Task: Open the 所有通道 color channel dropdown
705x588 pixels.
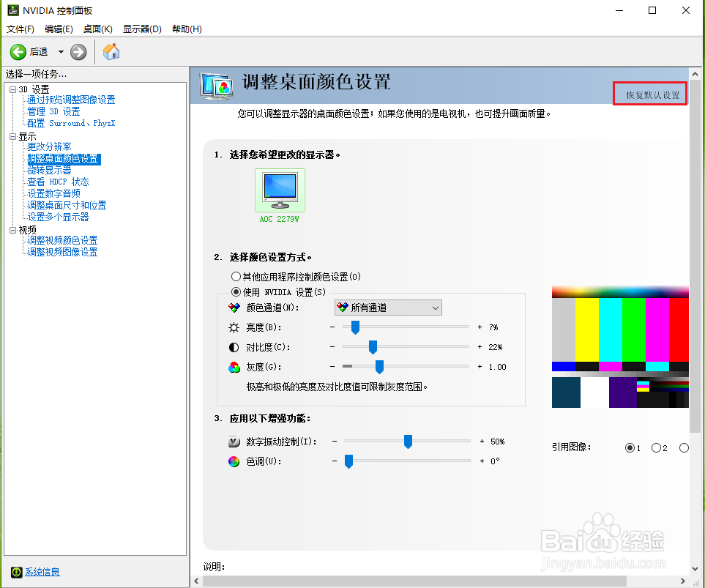Action: (388, 308)
